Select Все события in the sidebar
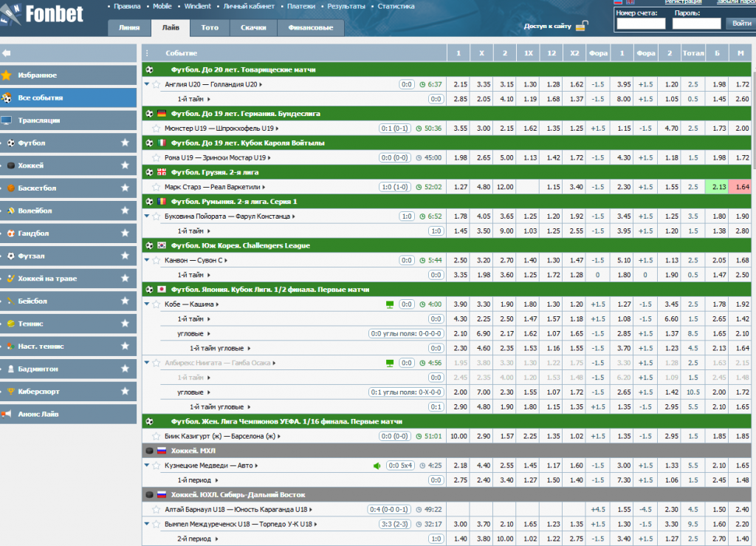The height and width of the screenshot is (546, 756). pos(69,98)
